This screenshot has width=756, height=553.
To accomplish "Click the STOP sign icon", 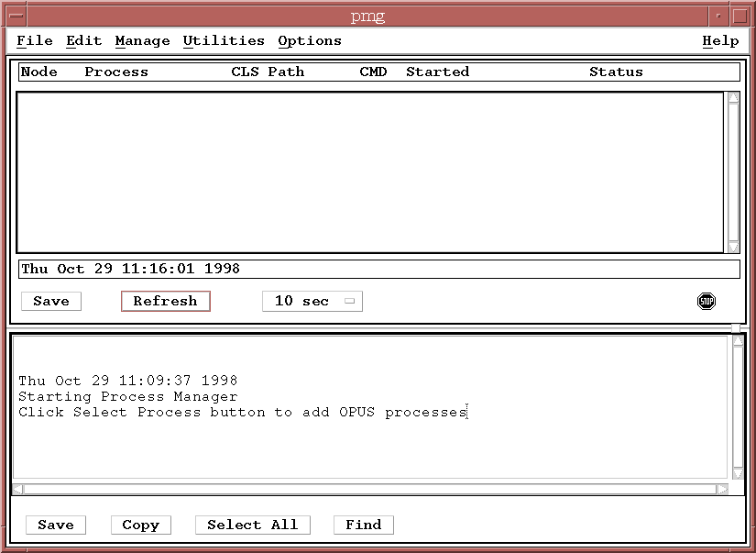I will pyautogui.click(x=706, y=301).
